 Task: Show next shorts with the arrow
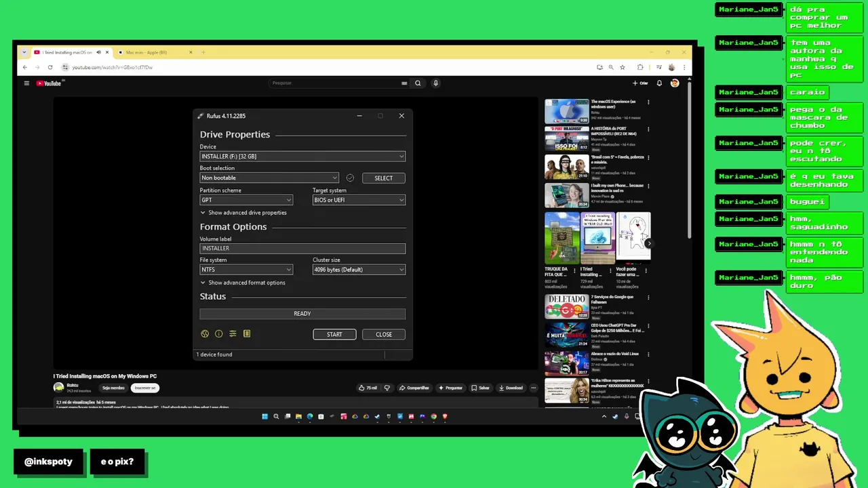[649, 243]
